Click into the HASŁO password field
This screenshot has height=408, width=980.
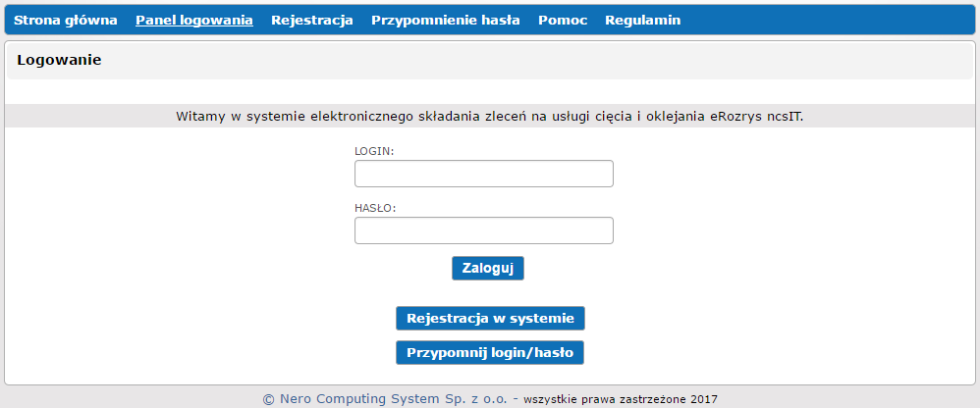483,230
